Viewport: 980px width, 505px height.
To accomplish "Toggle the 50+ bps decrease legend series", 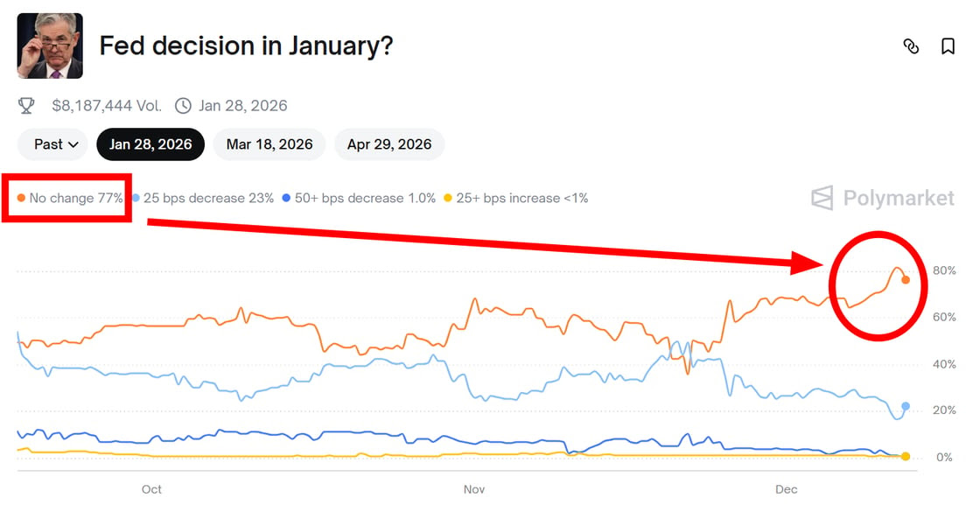I will pos(359,198).
